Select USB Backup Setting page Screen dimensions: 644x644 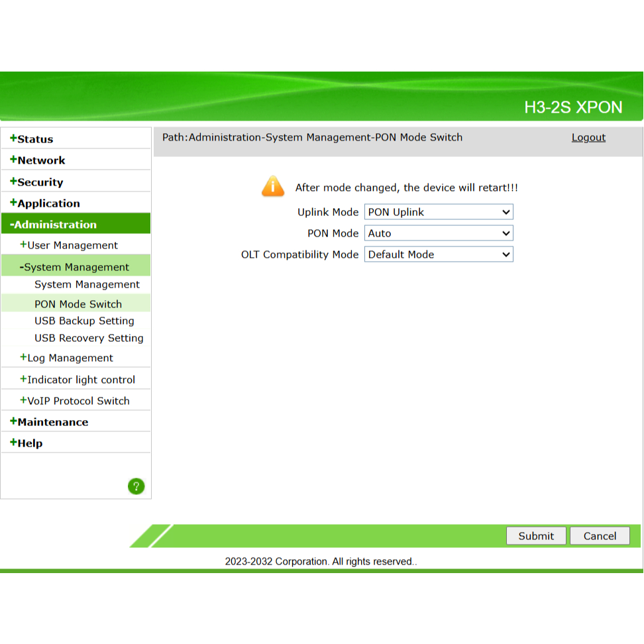coord(84,321)
